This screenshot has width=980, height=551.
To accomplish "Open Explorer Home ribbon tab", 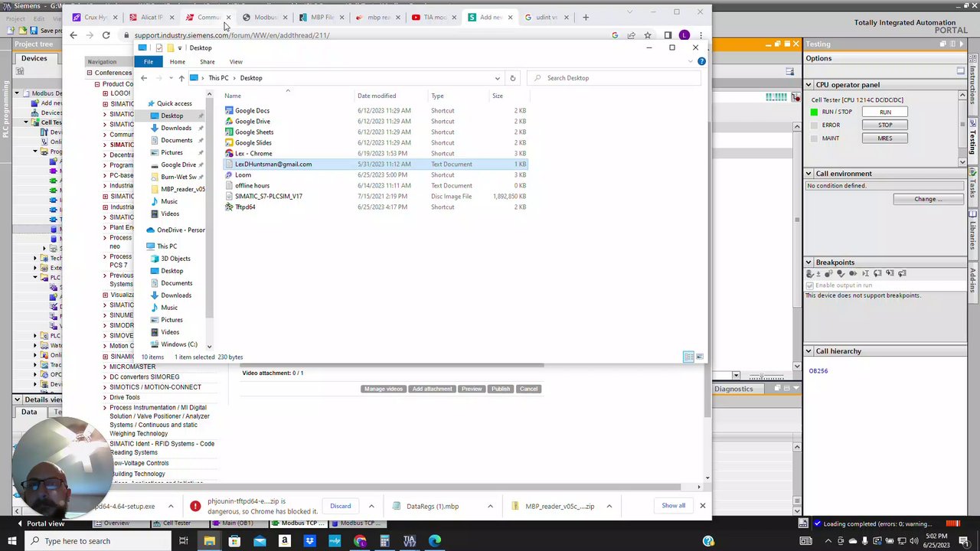I will point(177,62).
